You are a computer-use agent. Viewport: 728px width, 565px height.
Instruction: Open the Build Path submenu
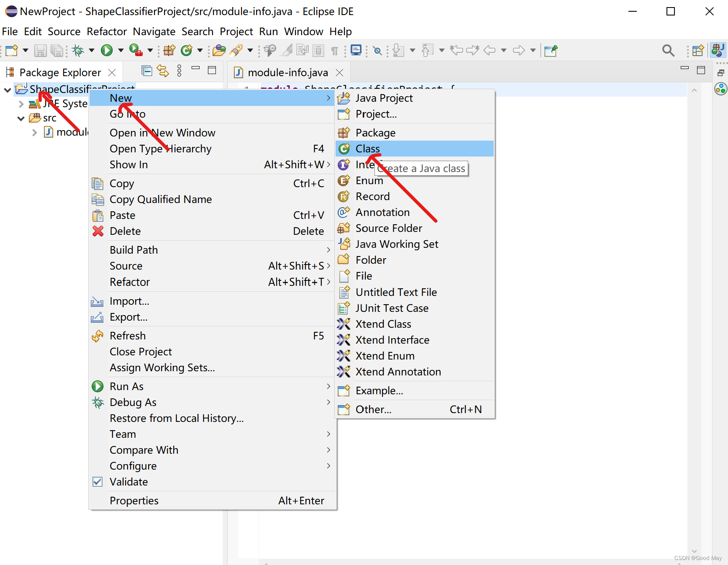tap(213, 250)
